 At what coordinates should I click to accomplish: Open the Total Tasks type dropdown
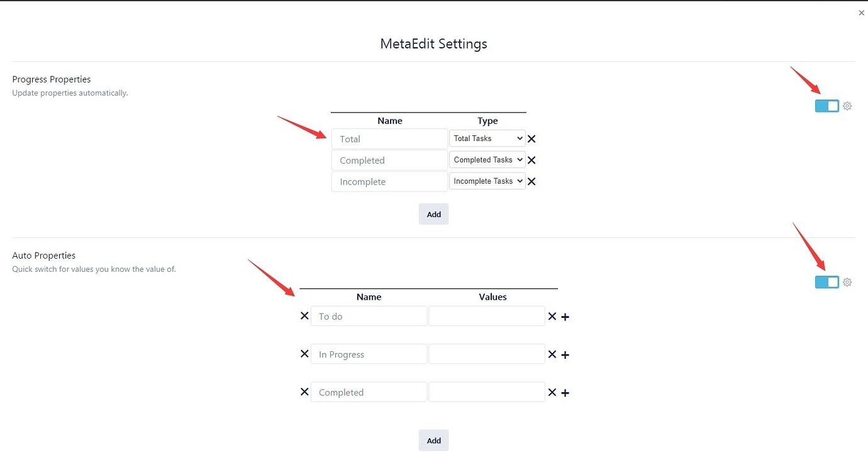[x=487, y=138]
